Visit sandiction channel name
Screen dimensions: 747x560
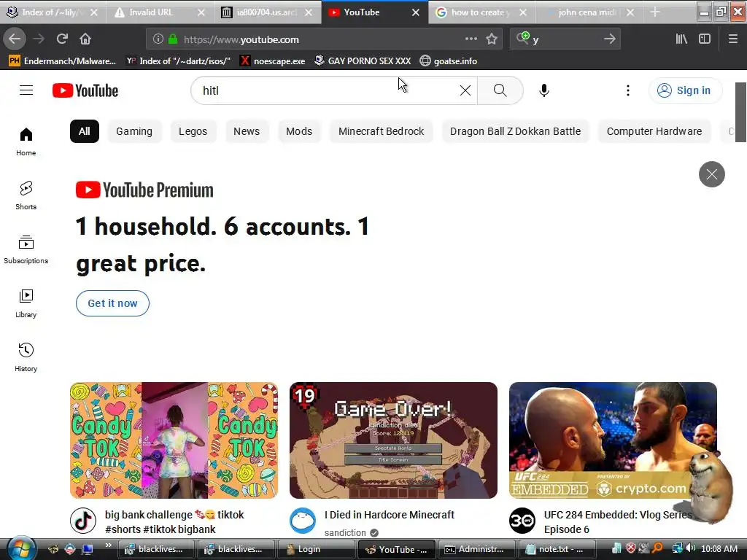pyautogui.click(x=345, y=532)
